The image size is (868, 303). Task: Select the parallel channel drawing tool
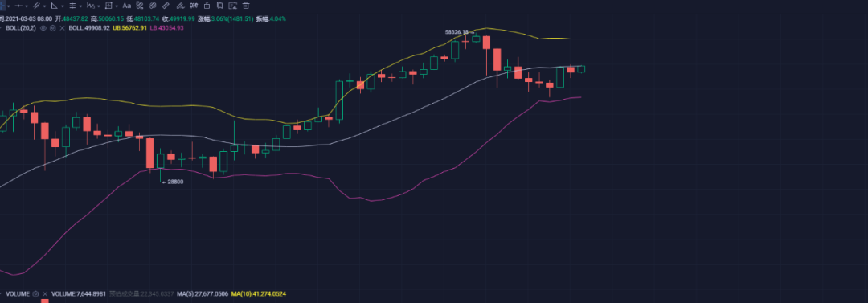pos(36,6)
